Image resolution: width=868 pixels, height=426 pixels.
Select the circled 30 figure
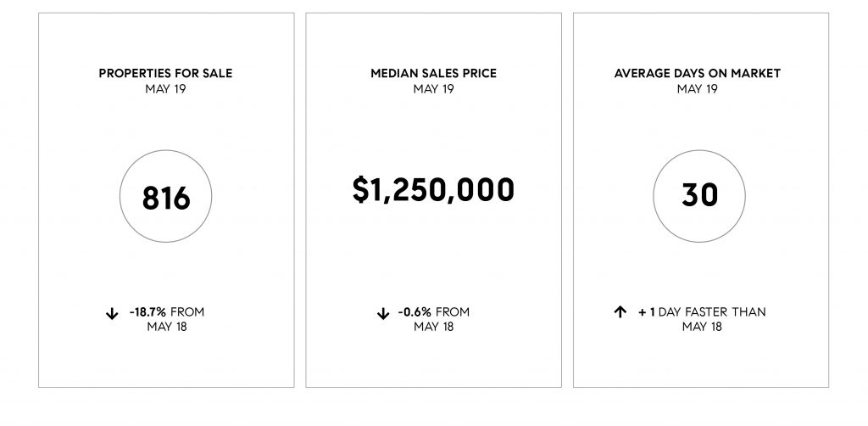699,196
